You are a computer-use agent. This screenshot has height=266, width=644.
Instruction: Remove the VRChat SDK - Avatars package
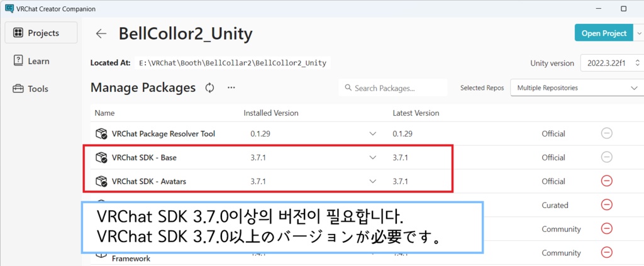[x=607, y=181]
